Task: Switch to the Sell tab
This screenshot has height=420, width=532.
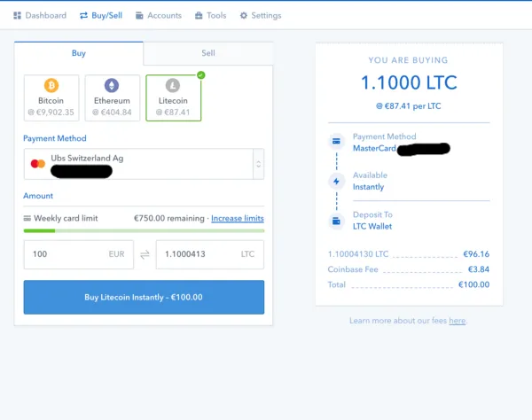Action: pos(208,53)
